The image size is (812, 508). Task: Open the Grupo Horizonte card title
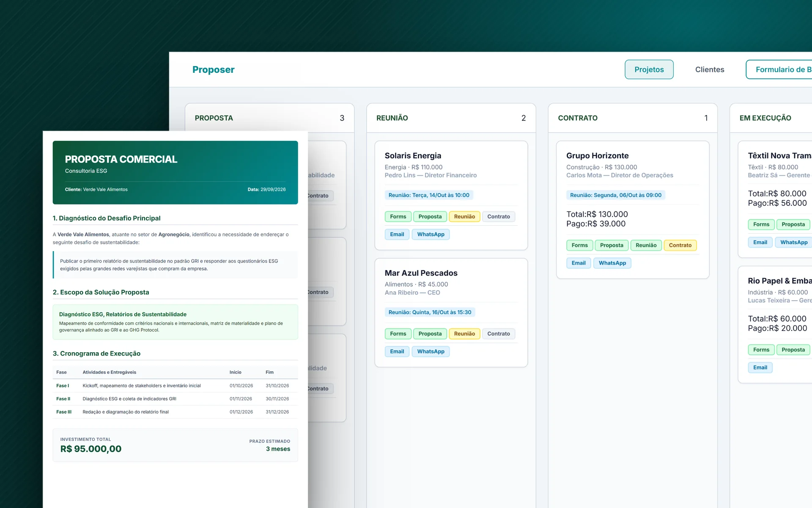[x=597, y=155]
